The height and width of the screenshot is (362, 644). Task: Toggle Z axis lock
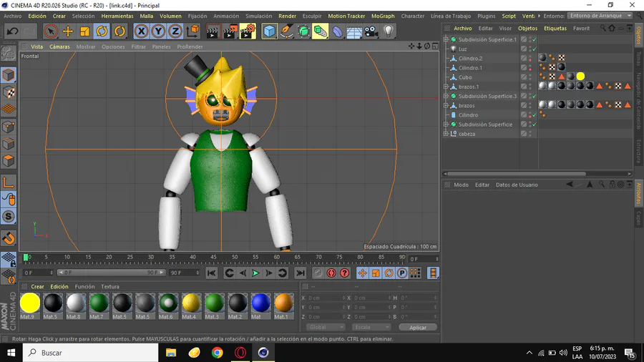coord(175,31)
